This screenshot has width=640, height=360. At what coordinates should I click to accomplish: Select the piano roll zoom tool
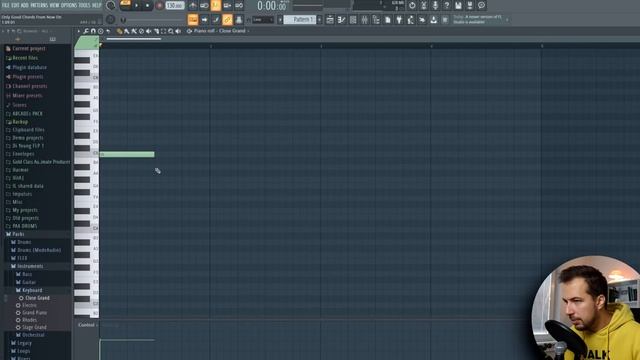coord(171,31)
